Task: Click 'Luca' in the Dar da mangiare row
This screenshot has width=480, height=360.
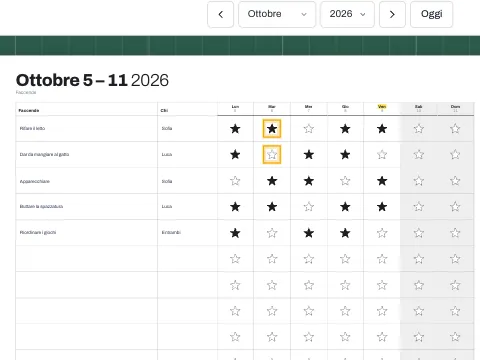Action: pos(167,154)
